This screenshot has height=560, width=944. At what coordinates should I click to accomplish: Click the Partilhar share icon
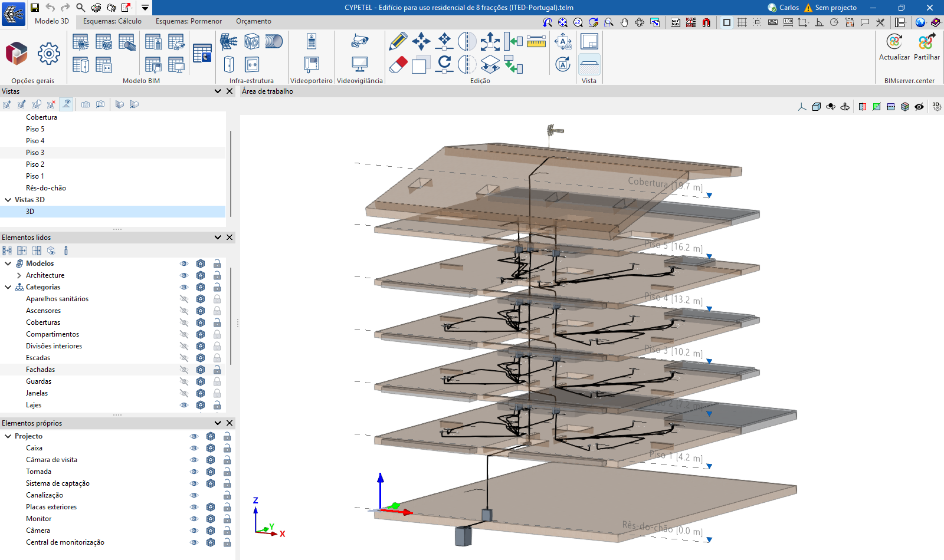pyautogui.click(x=926, y=42)
